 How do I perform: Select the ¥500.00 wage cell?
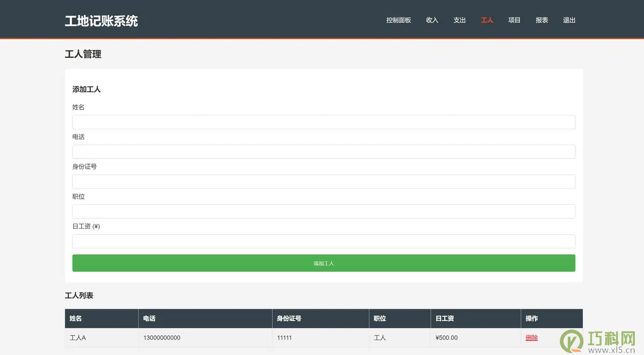[475, 338]
